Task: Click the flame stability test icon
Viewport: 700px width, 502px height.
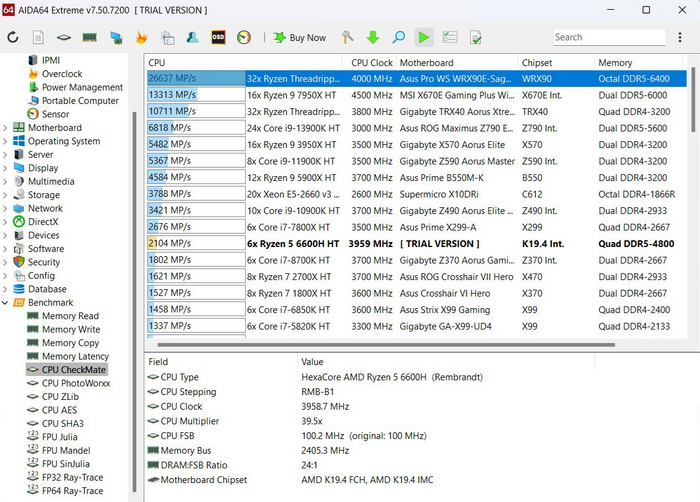Action: coord(141,38)
